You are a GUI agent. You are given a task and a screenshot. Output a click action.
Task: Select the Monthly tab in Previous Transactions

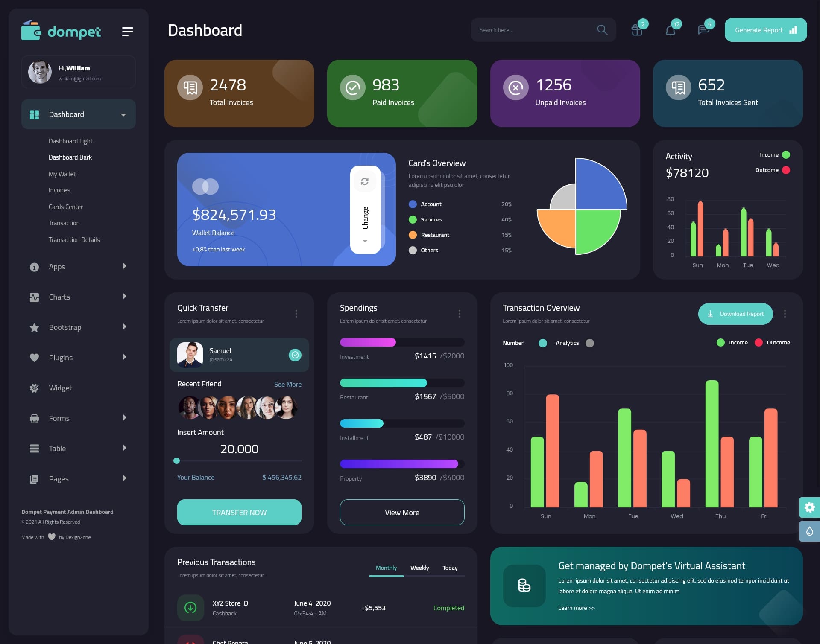[x=385, y=568]
